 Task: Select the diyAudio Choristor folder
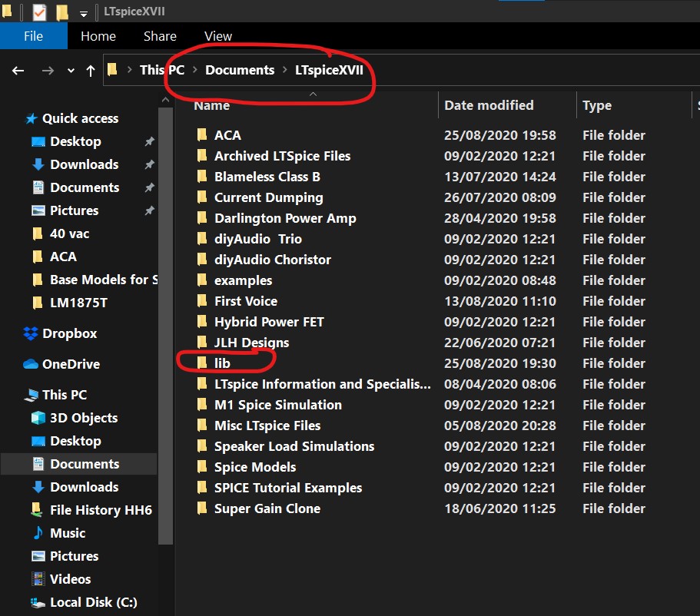(x=264, y=260)
